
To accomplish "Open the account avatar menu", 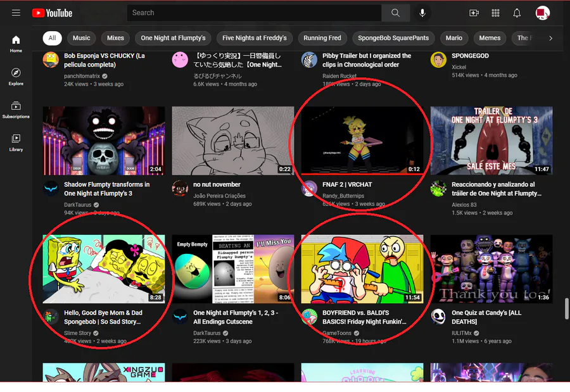I will [x=542, y=13].
